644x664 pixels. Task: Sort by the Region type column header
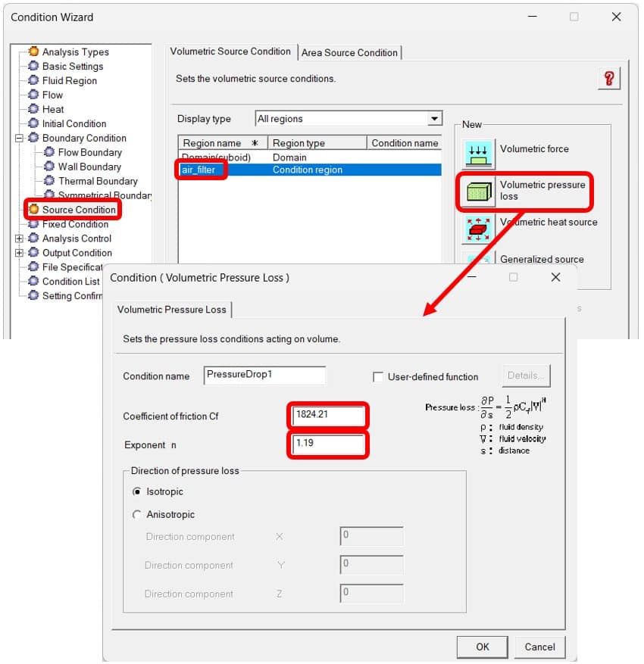pyautogui.click(x=317, y=143)
